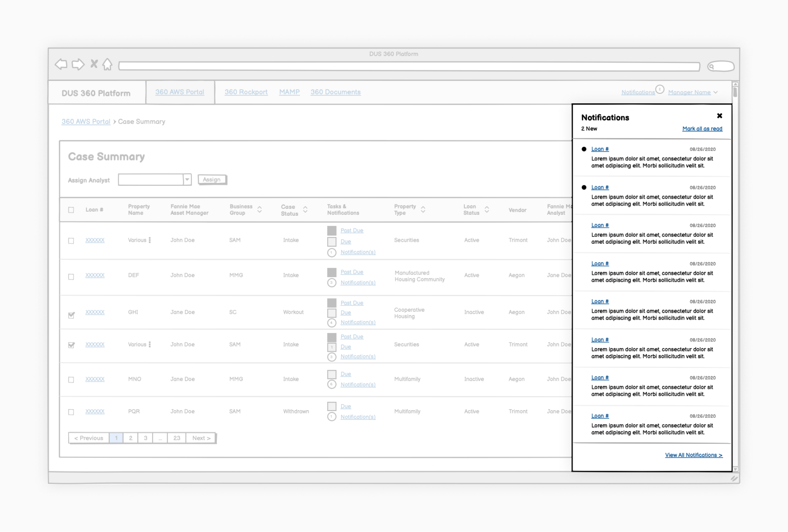Toggle the select-all checkbox in table header
Screen dimensions: 788x532
click(71, 210)
